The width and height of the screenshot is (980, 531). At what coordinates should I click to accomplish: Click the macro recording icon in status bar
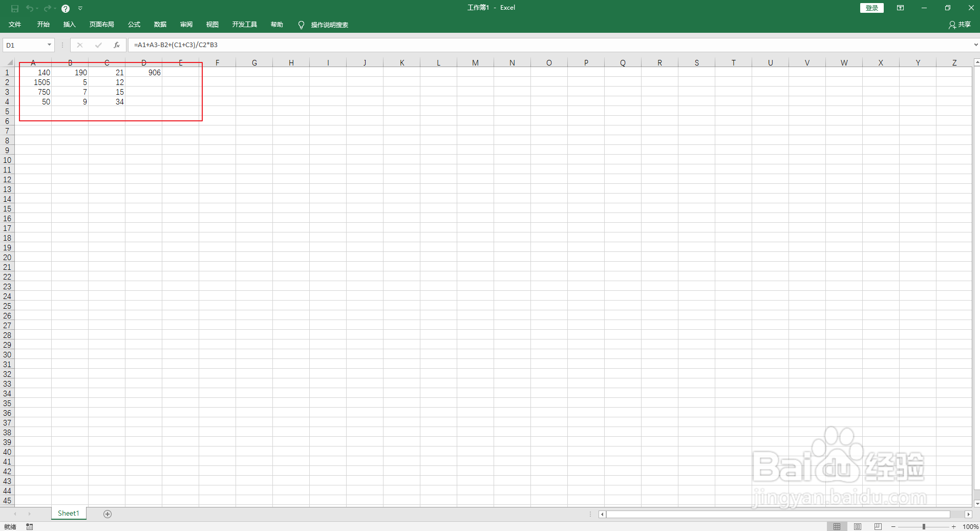click(x=30, y=526)
